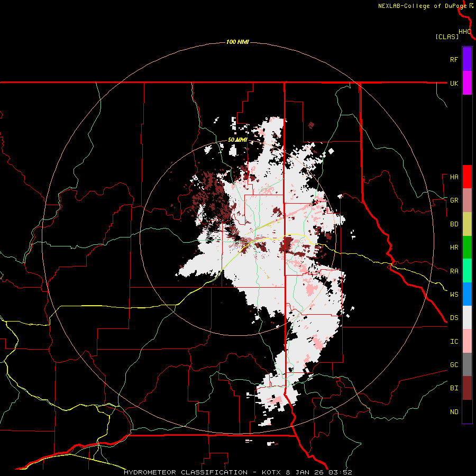Click the [CLAS] legend header
This screenshot has width=476, height=476.
(447, 36)
